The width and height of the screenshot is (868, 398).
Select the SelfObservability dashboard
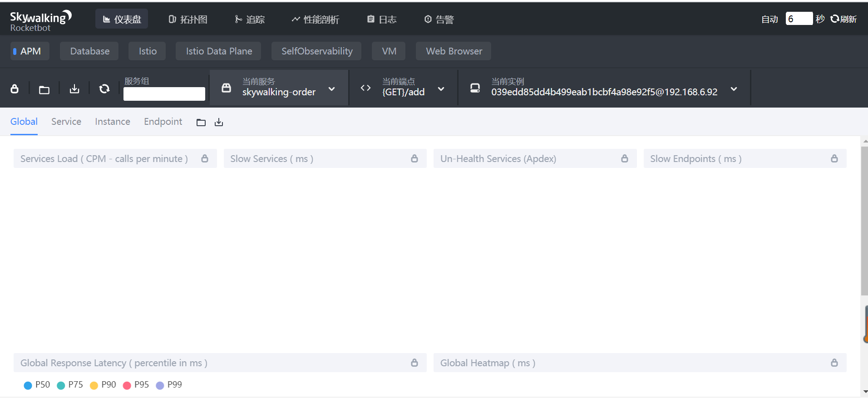pos(317,51)
